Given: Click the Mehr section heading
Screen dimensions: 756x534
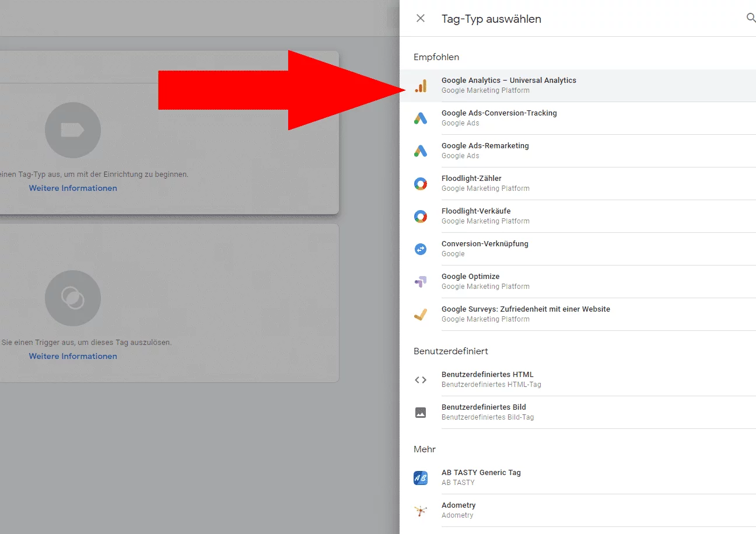Looking at the screenshot, I should [425, 449].
